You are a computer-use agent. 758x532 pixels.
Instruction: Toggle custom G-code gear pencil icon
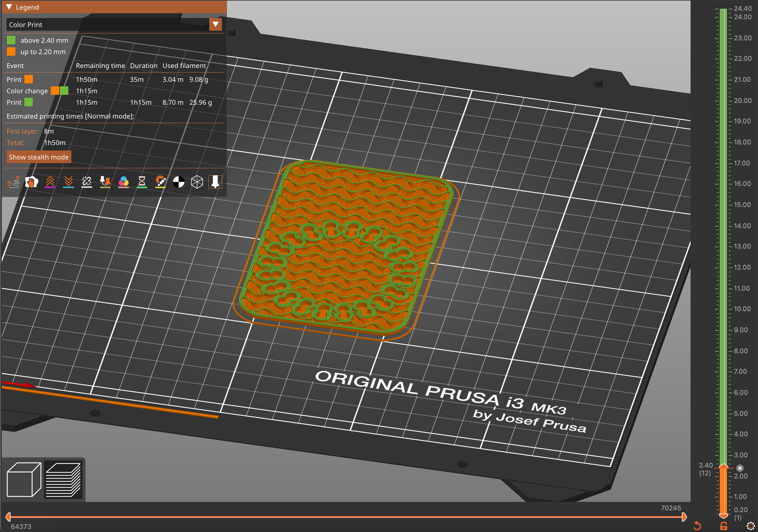coord(160,182)
